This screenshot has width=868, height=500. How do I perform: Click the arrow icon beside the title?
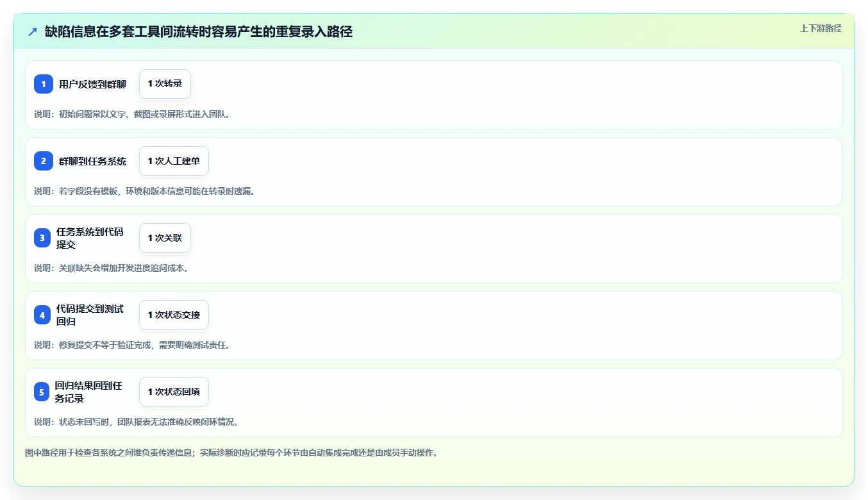(x=33, y=31)
